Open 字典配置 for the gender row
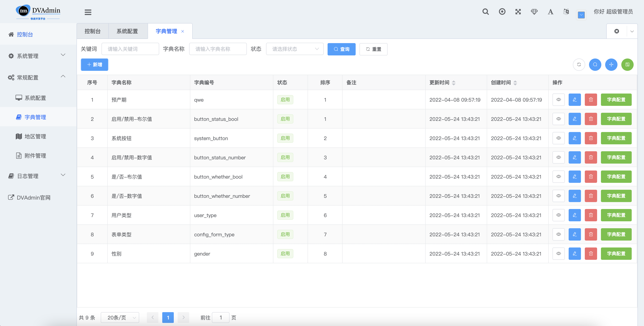The height and width of the screenshot is (326, 644). 616,254
